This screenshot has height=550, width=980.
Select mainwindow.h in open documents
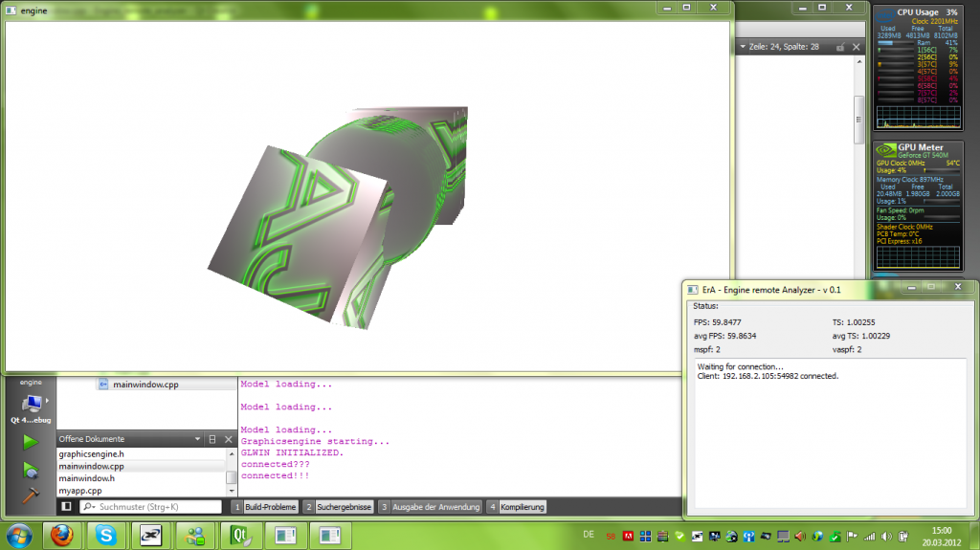[86, 478]
